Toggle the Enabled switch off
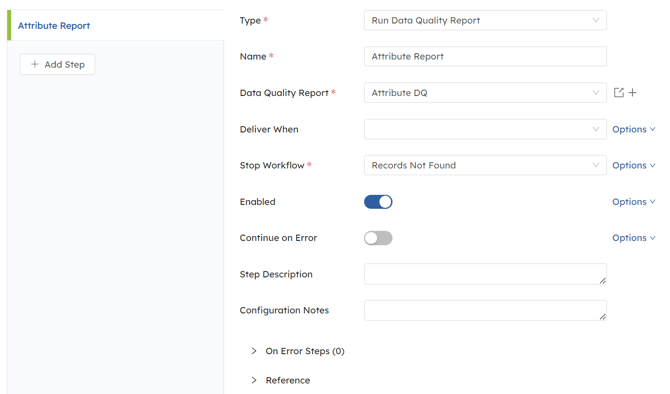670x394 pixels. [378, 202]
